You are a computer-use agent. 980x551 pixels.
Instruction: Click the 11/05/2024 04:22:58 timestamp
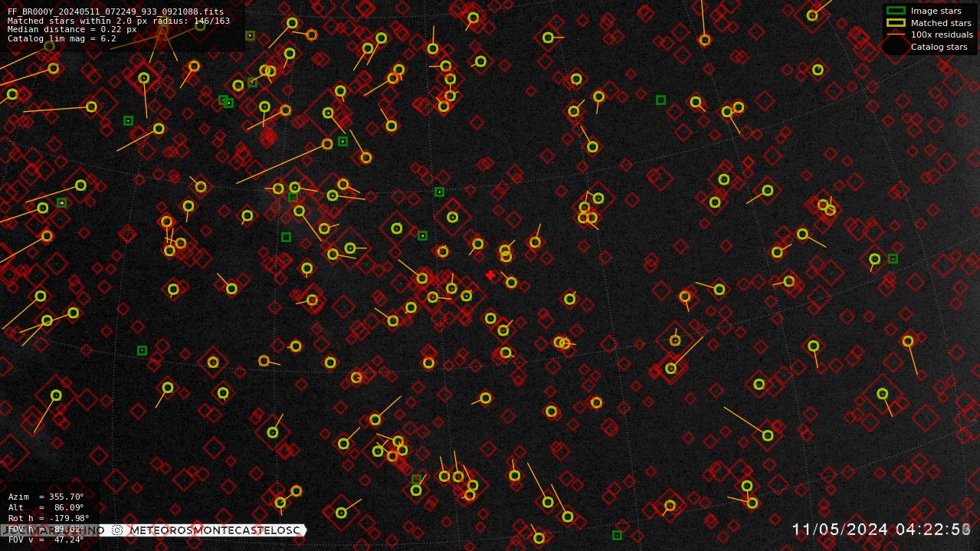pyautogui.click(x=881, y=530)
